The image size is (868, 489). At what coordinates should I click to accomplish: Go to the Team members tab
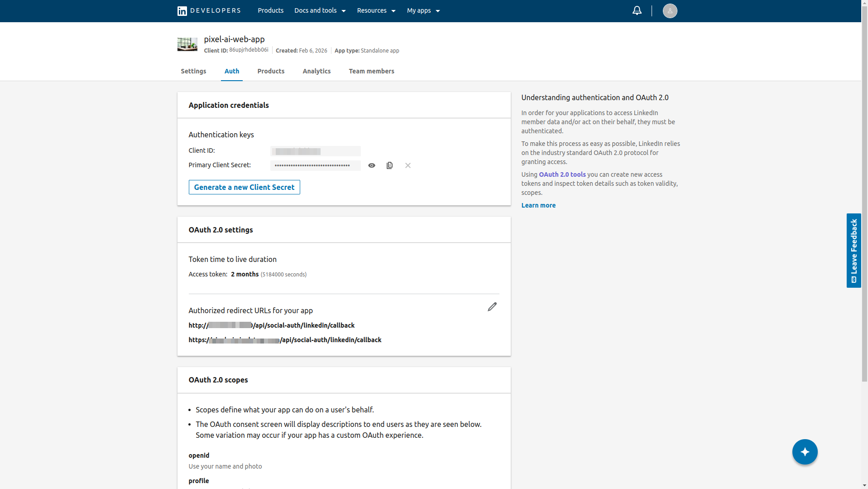[x=371, y=71]
